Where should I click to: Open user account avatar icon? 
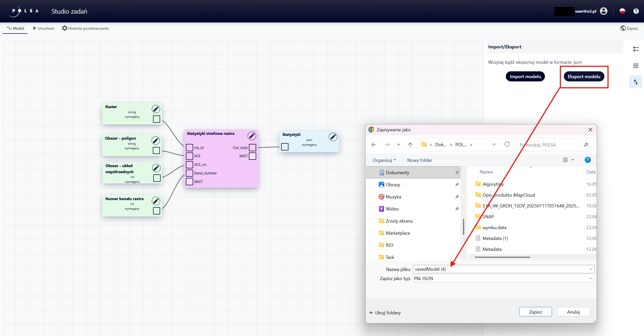coord(604,11)
